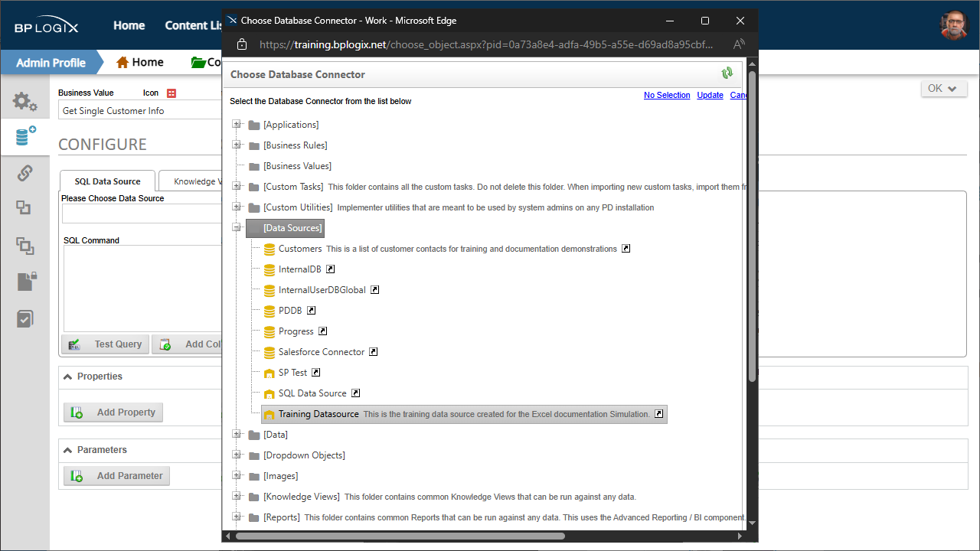Select the database connector icon in left sidebar
This screenshot has height=551, width=980.
[25, 137]
